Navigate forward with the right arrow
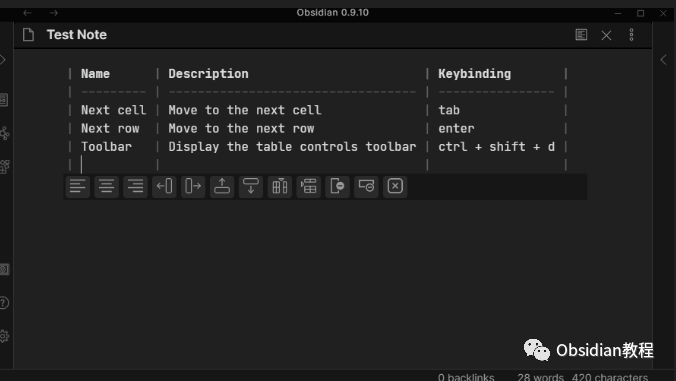676x381 pixels. 53,13
